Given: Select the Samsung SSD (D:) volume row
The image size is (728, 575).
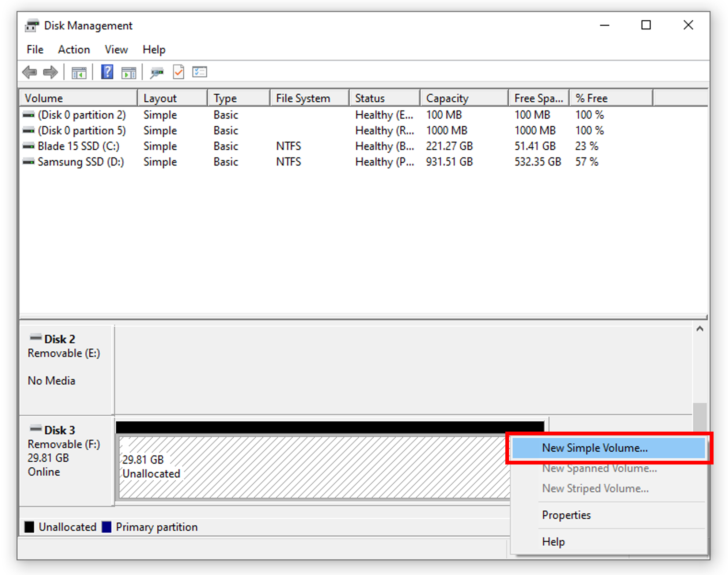Looking at the screenshot, I should pyautogui.click(x=81, y=162).
